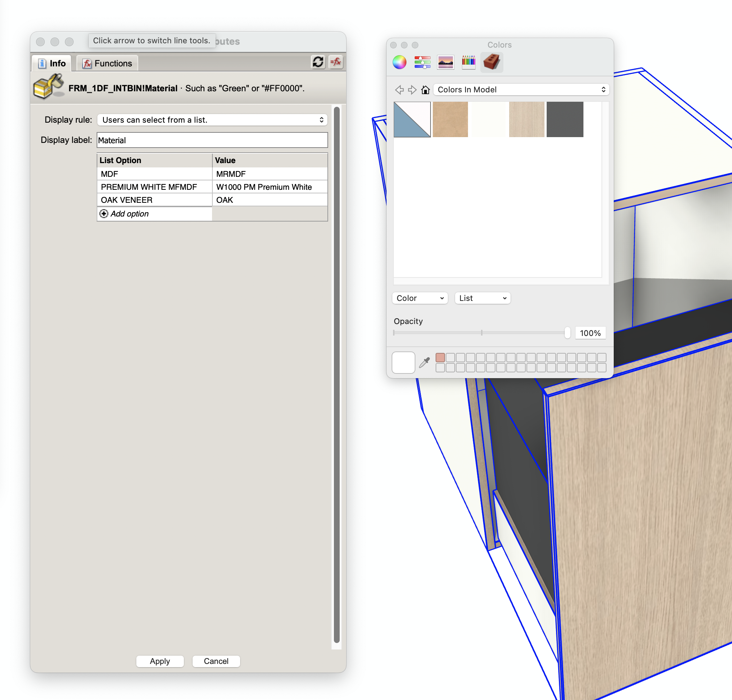
Task: Open the Display rule dropdown
Action: (212, 120)
